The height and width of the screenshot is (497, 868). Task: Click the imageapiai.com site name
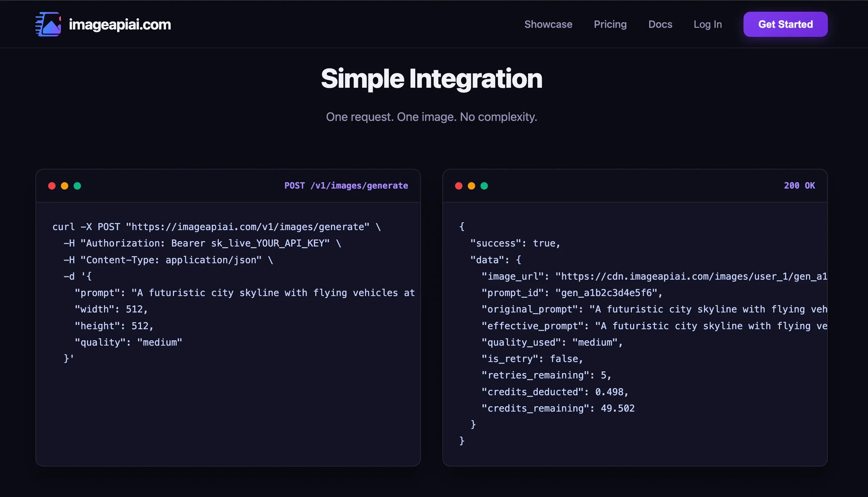click(x=120, y=25)
